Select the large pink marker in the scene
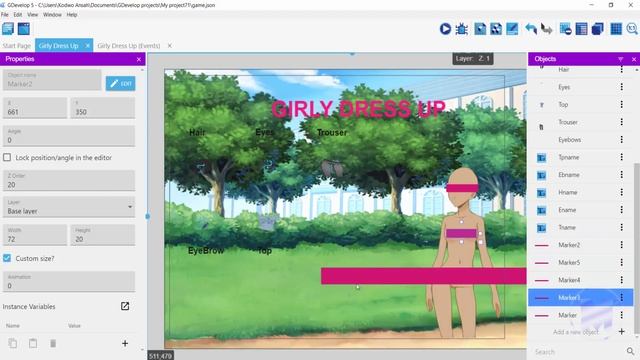 point(423,276)
